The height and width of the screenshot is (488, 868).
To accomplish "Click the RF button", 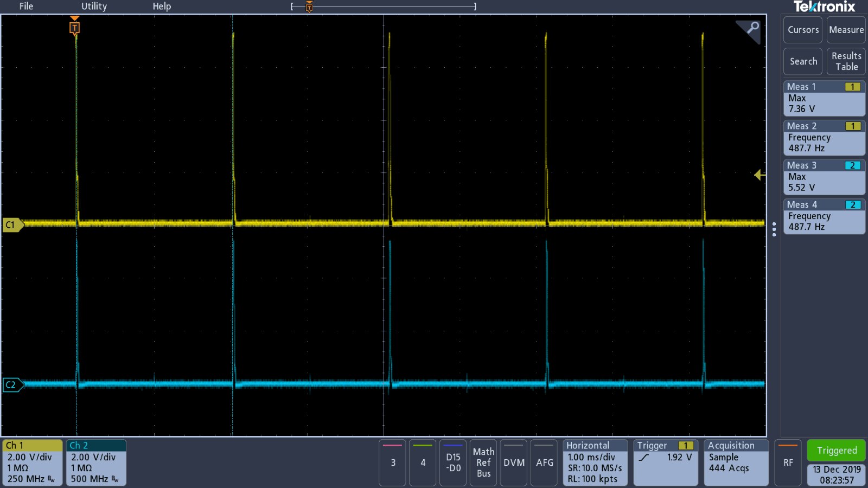I will (x=788, y=463).
